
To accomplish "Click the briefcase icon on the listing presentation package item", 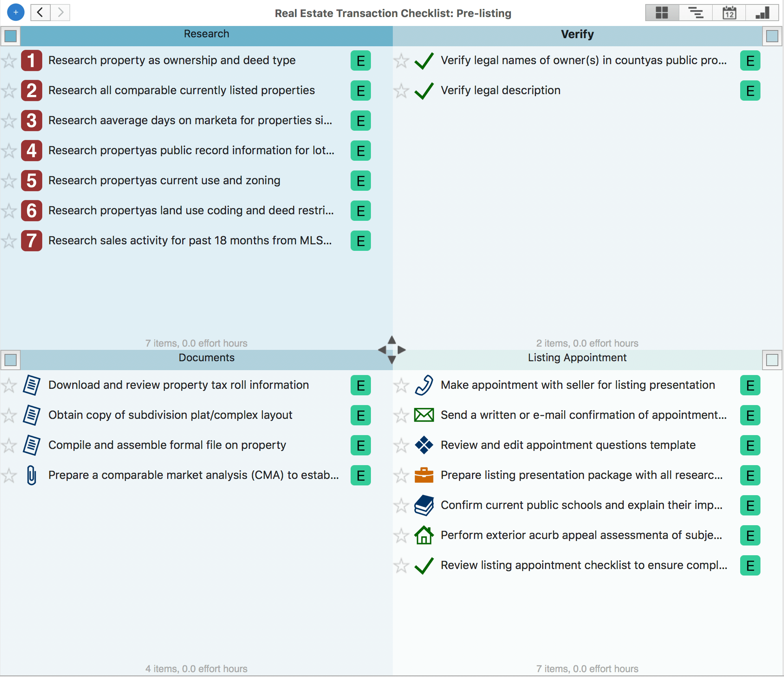I will (424, 475).
